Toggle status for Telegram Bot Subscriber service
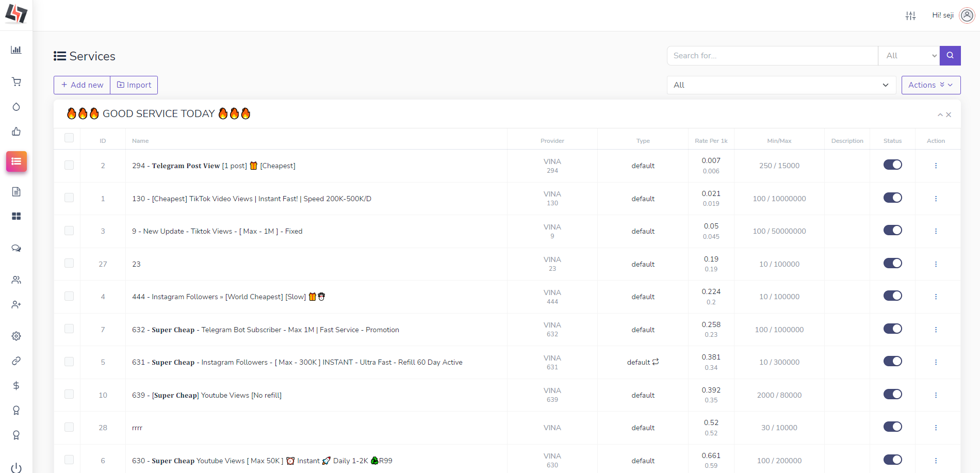 click(x=892, y=329)
